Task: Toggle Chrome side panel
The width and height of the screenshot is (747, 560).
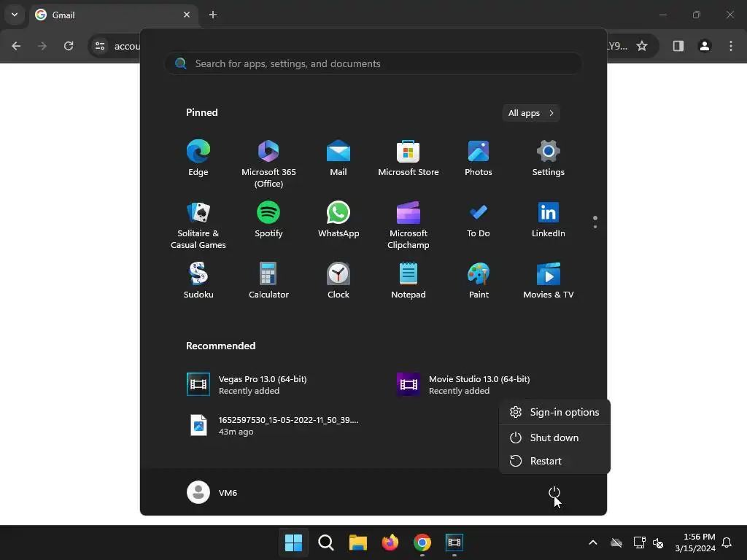Action: coord(678,46)
